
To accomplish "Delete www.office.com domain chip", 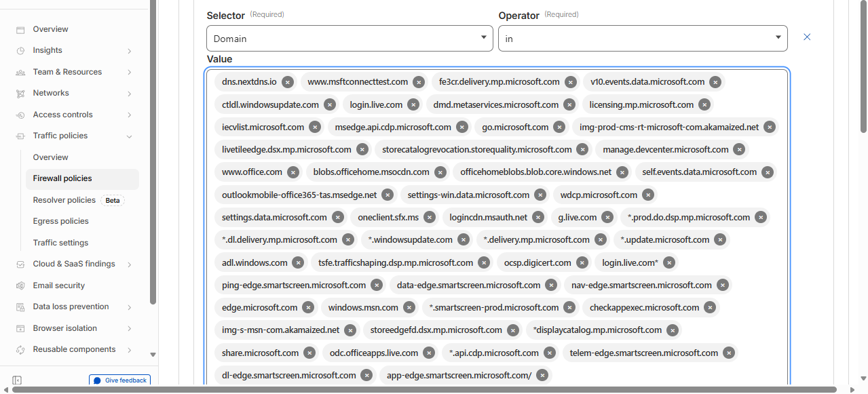I will point(293,172).
